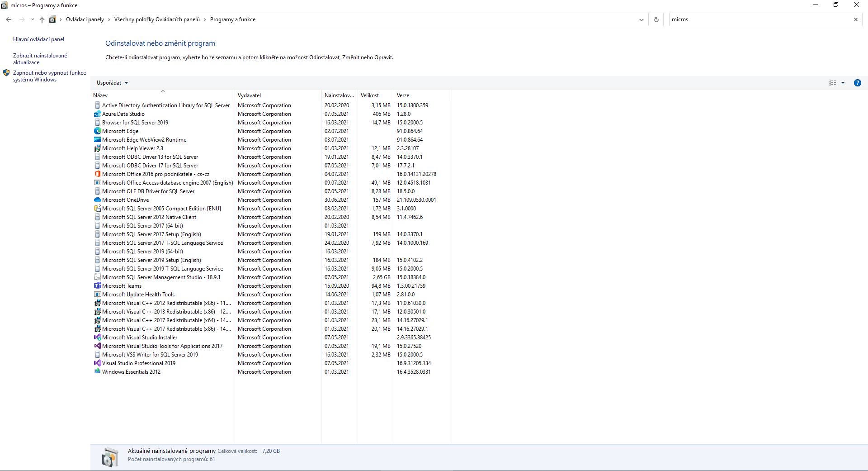Refresh the program list
This screenshot has width=868, height=471.
(x=656, y=19)
